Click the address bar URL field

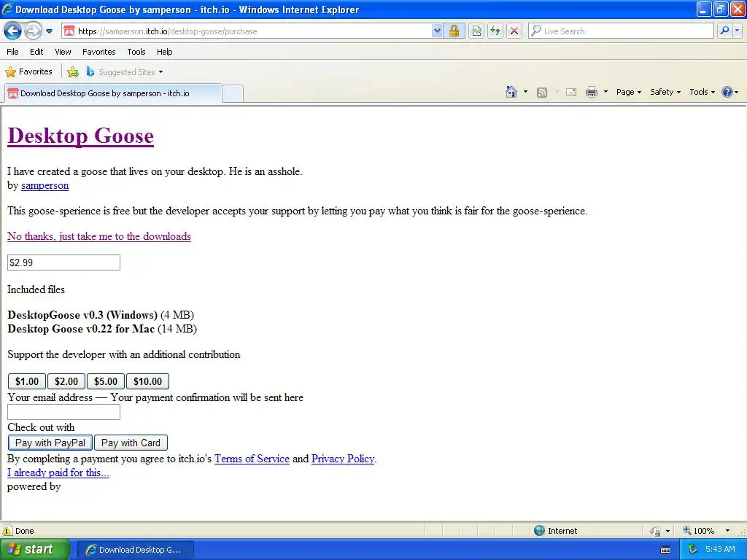252,31
